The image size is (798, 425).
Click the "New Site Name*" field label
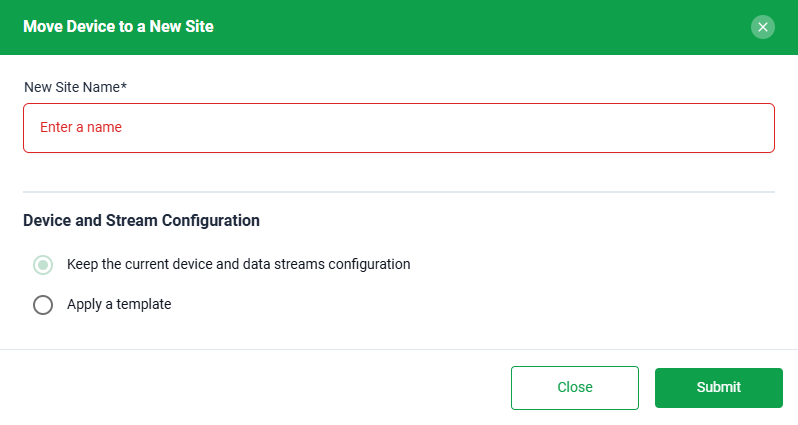point(75,87)
